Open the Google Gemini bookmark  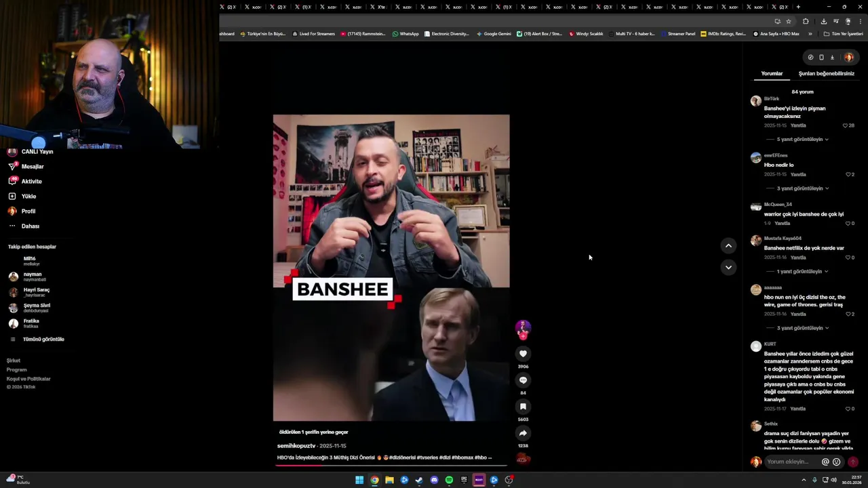coord(494,34)
